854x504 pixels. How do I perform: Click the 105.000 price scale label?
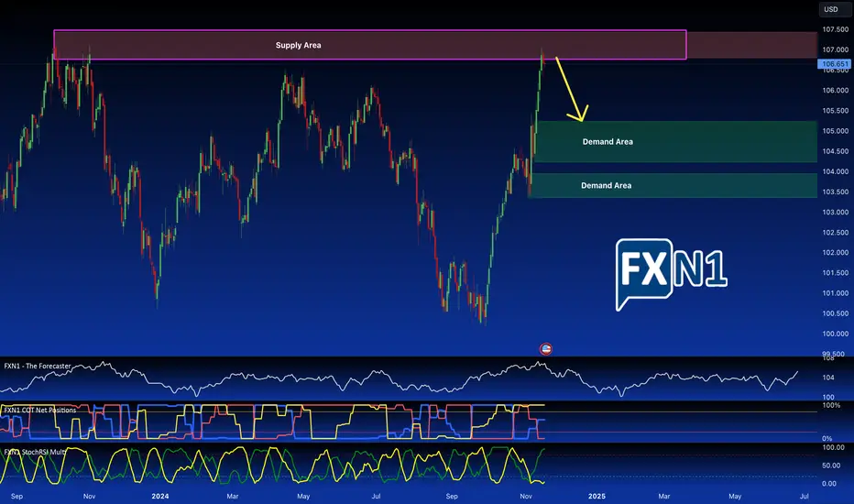(836, 131)
